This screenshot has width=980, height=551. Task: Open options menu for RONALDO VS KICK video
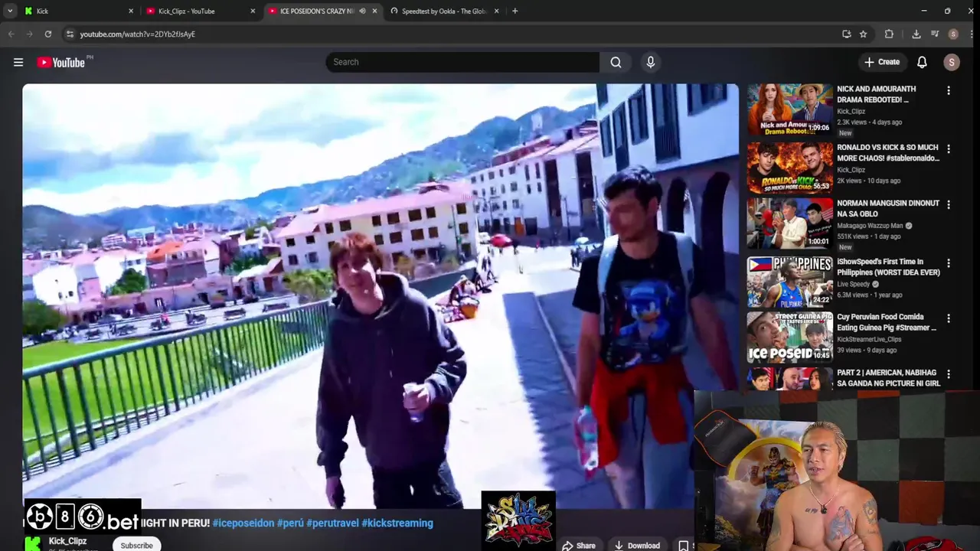click(x=949, y=149)
